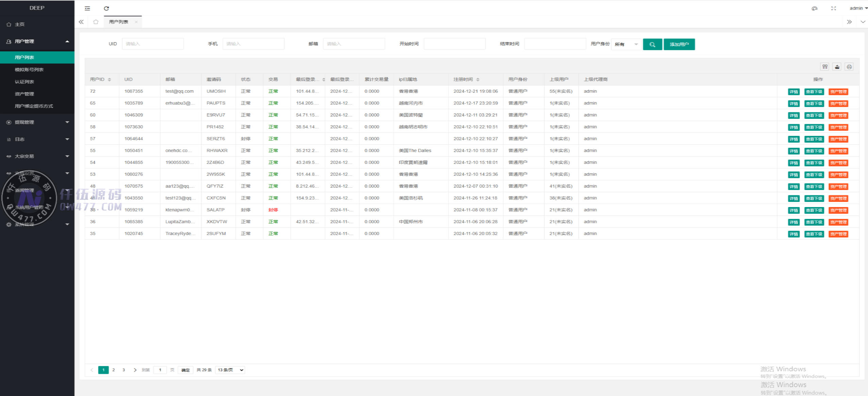Open 认证列表 sidebar item
The width and height of the screenshot is (868, 396).
(x=24, y=82)
